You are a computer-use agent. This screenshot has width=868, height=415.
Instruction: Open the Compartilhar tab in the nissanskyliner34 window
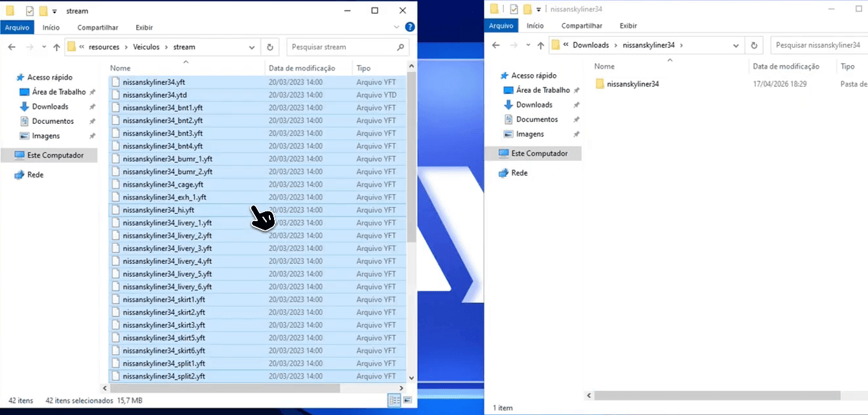[582, 25]
